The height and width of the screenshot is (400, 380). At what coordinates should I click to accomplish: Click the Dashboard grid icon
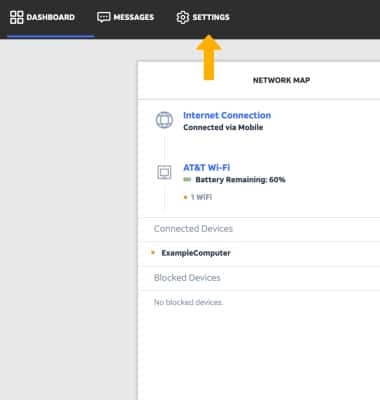[16, 17]
